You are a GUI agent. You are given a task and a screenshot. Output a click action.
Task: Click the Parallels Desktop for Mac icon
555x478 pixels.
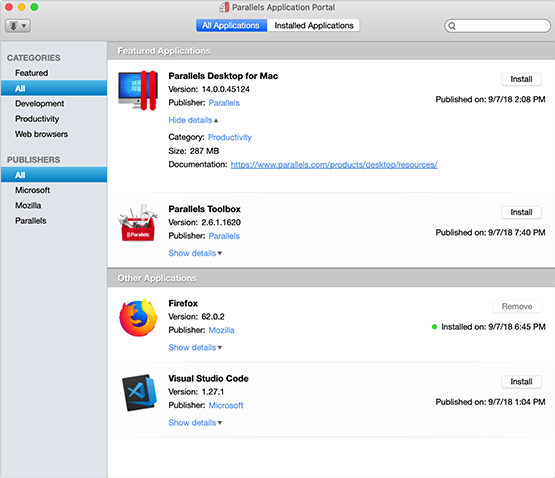point(138,90)
